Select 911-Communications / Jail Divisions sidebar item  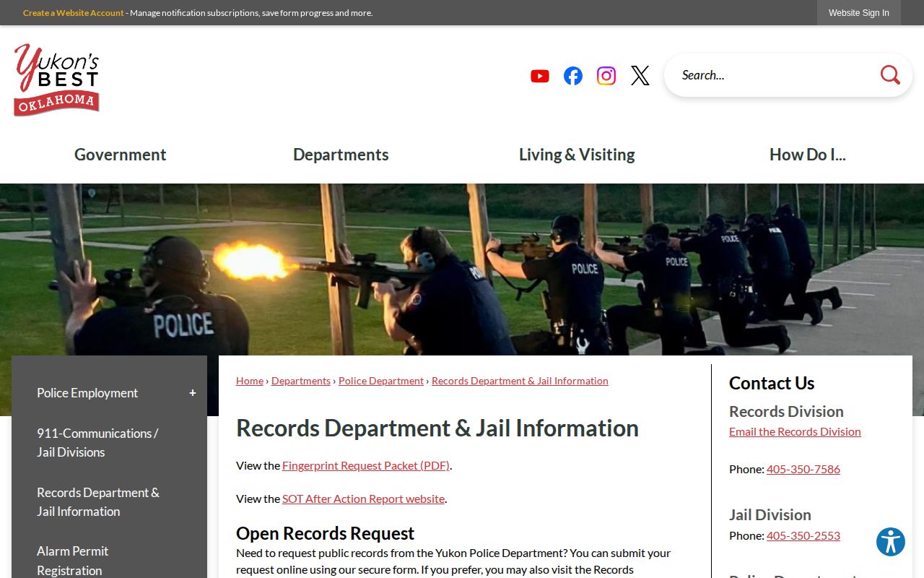[x=97, y=443]
